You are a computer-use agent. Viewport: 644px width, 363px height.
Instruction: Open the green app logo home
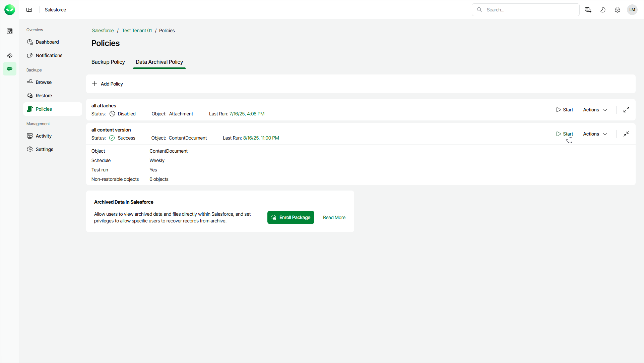click(10, 10)
